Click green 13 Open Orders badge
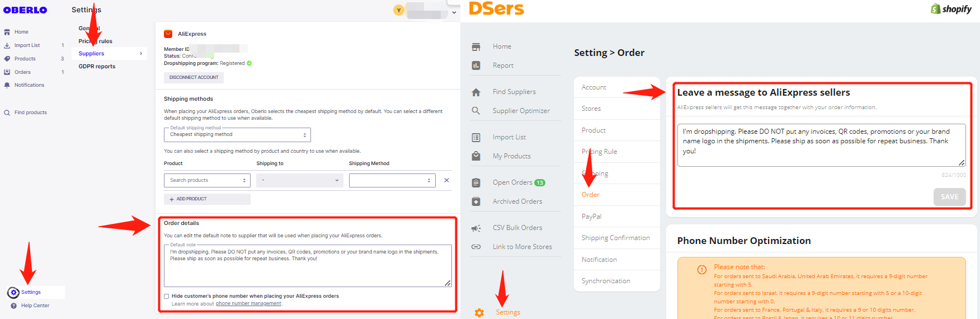980x319 pixels. point(540,182)
